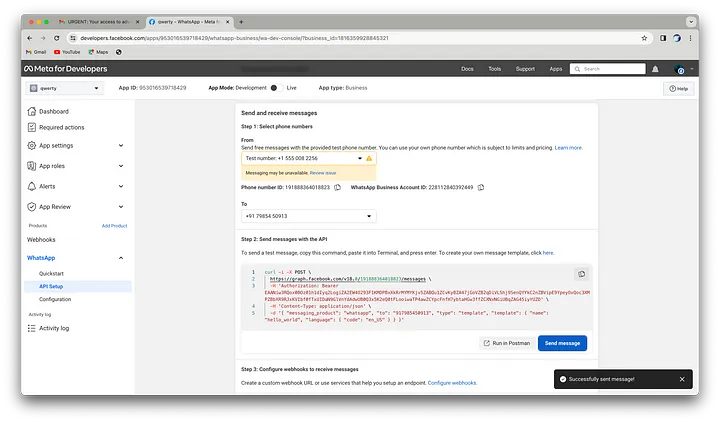Click the App settings gear icon
720x423 pixels.
[x=32, y=146]
